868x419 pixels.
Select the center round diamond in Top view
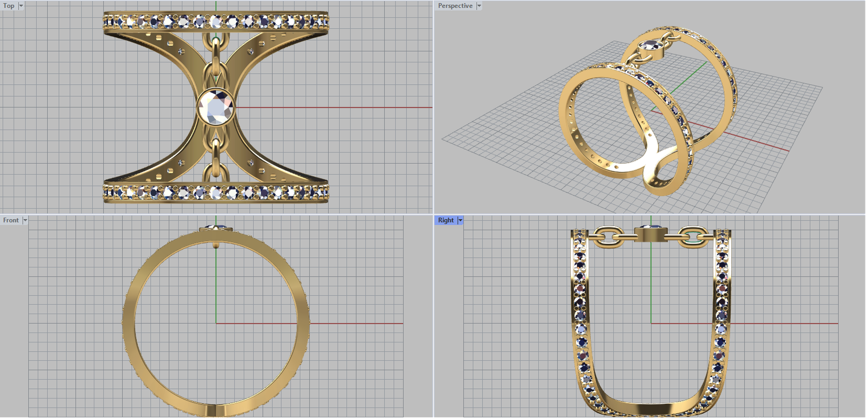(x=216, y=106)
